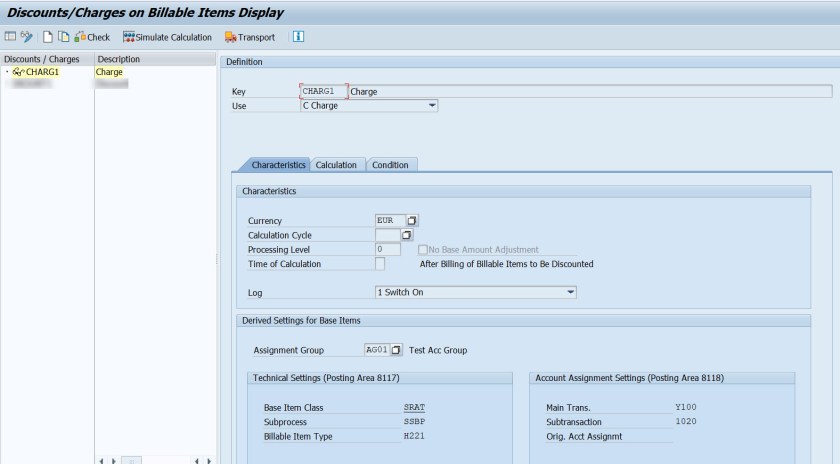Start Simulate Calculation
Viewport: 840px width, 464px height.
click(x=167, y=37)
